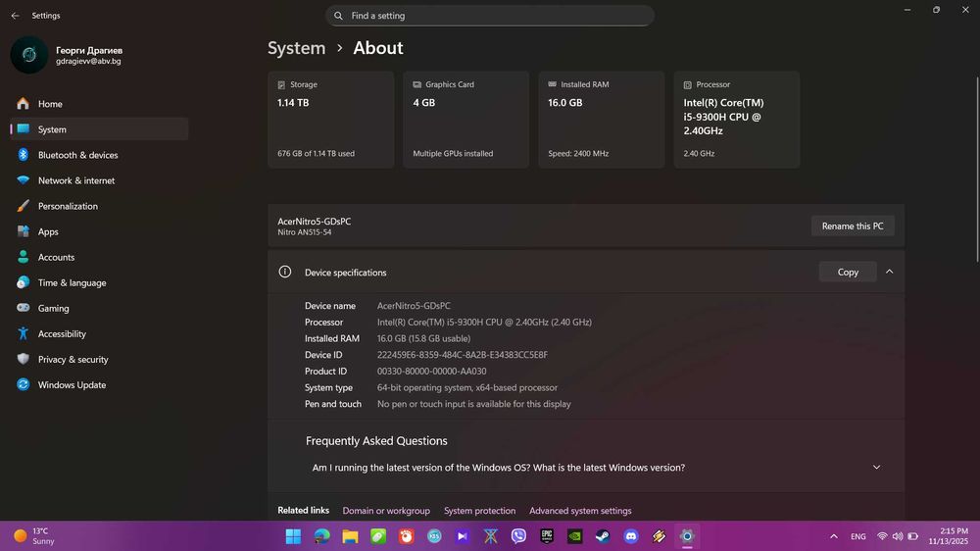Open Time & language settings
The width and height of the screenshot is (980, 551).
tap(99, 282)
